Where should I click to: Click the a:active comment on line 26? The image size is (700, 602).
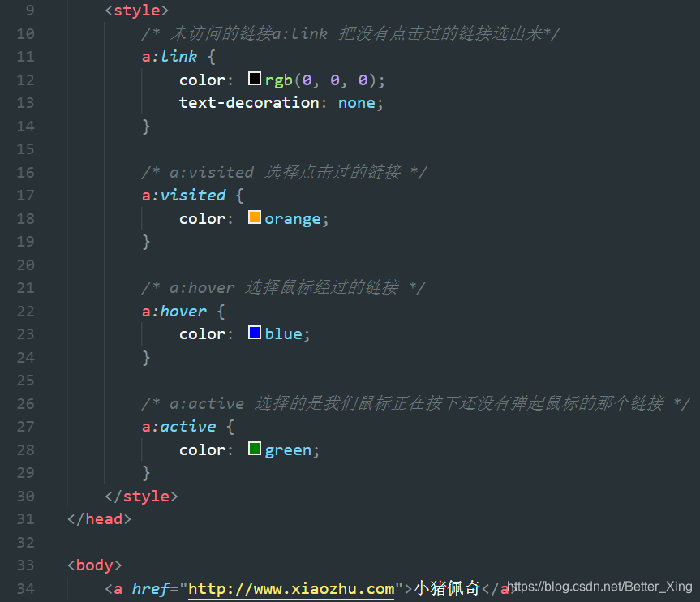coord(416,403)
